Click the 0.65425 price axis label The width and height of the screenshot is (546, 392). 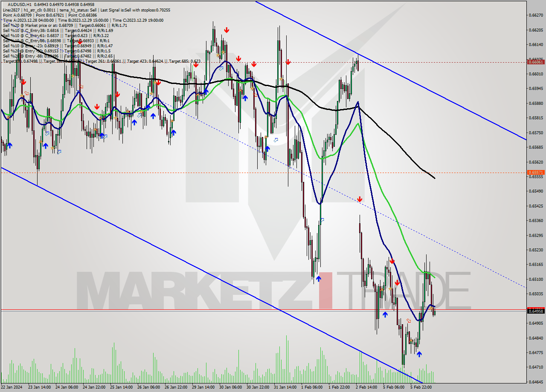click(x=536, y=206)
